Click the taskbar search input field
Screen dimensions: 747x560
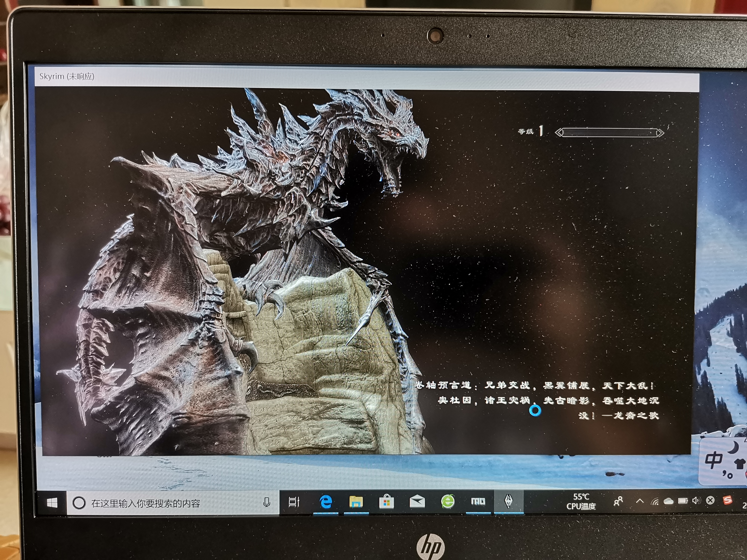[173, 503]
